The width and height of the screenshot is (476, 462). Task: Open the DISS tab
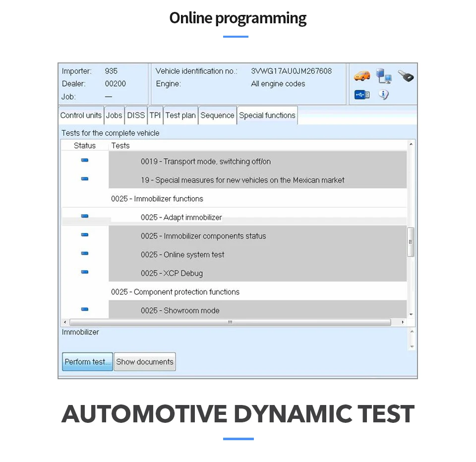136,115
